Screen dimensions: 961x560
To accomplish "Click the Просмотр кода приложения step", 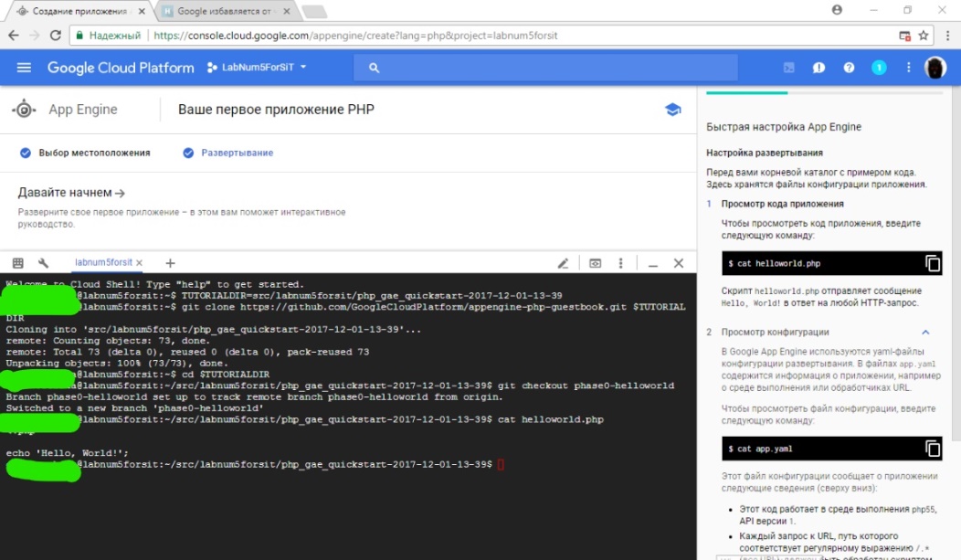I will pos(782,204).
